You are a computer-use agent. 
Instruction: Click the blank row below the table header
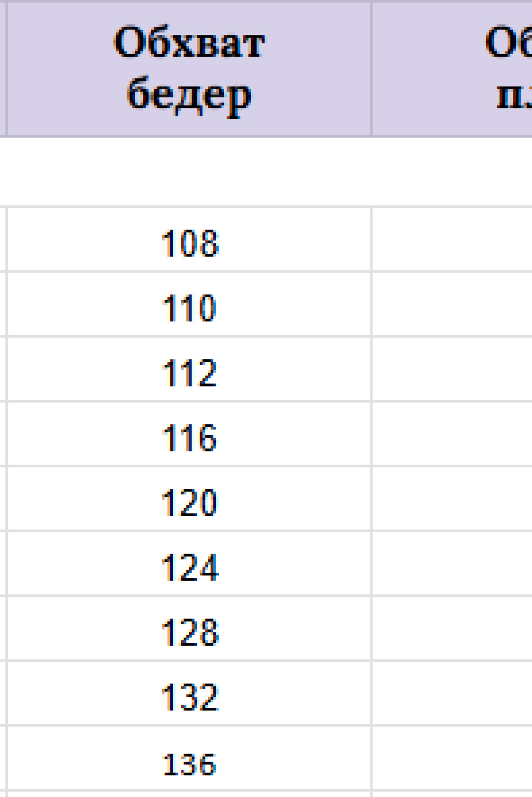click(x=266, y=172)
